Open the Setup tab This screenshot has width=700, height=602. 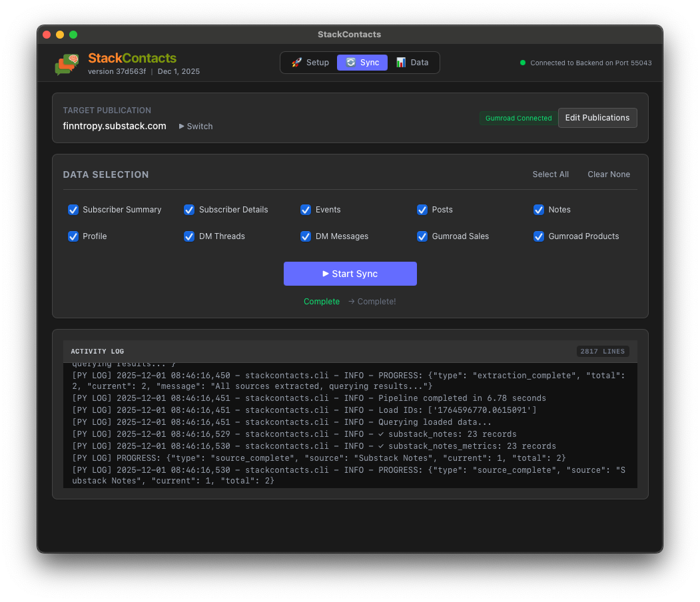[310, 63]
